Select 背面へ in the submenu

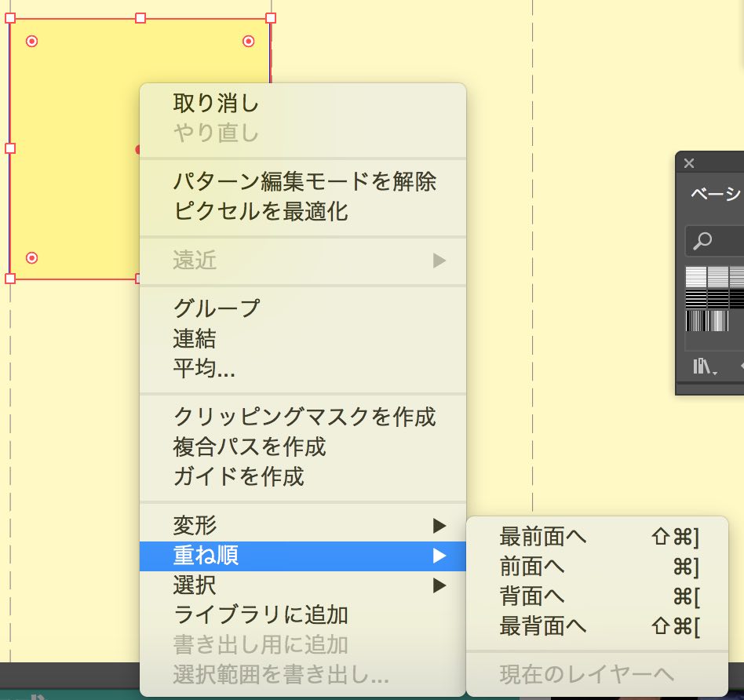[x=597, y=596]
